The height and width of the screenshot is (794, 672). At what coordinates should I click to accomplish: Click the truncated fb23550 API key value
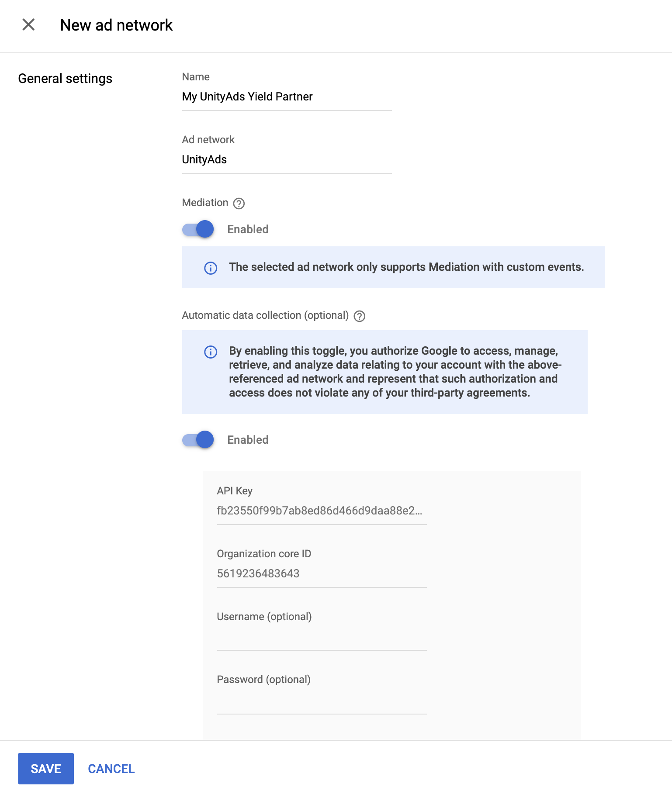(321, 510)
